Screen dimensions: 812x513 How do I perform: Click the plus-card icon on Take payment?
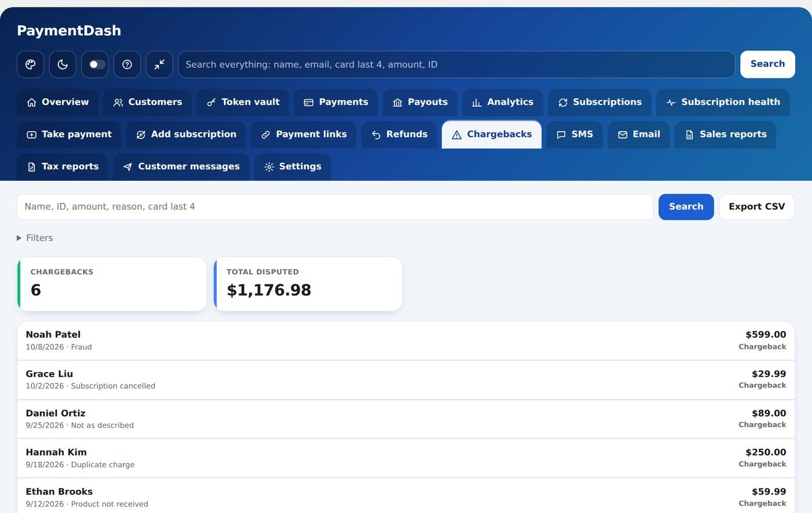(x=32, y=135)
